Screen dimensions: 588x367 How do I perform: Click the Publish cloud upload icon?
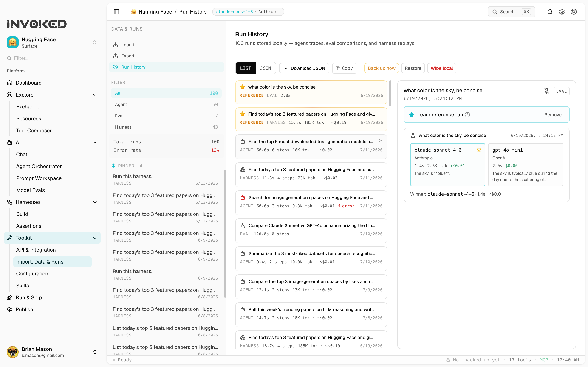10,309
